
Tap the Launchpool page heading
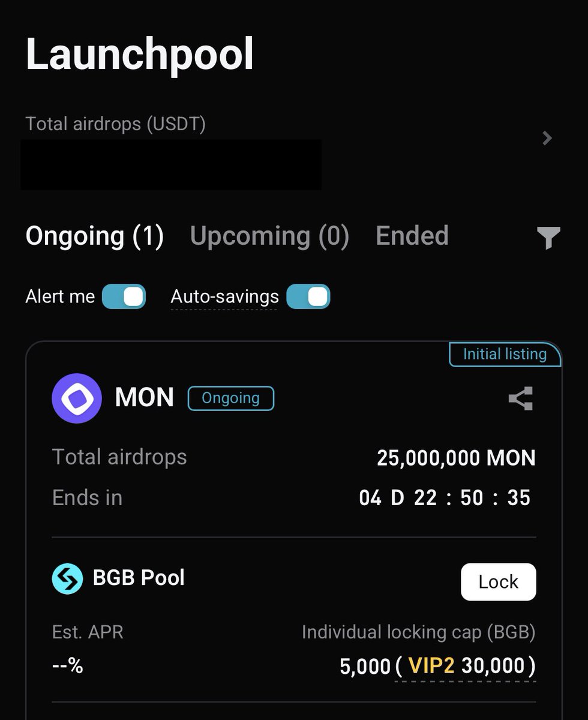click(140, 55)
